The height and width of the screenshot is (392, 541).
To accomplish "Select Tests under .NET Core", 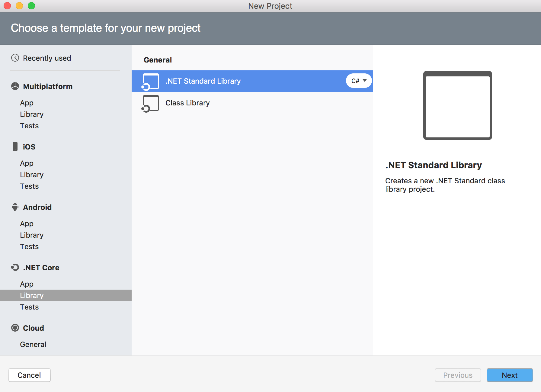I will (x=29, y=307).
